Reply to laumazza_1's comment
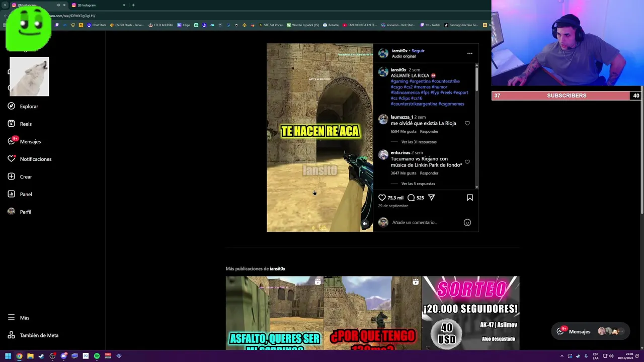Image resolution: width=644 pixels, height=362 pixels. click(x=429, y=131)
